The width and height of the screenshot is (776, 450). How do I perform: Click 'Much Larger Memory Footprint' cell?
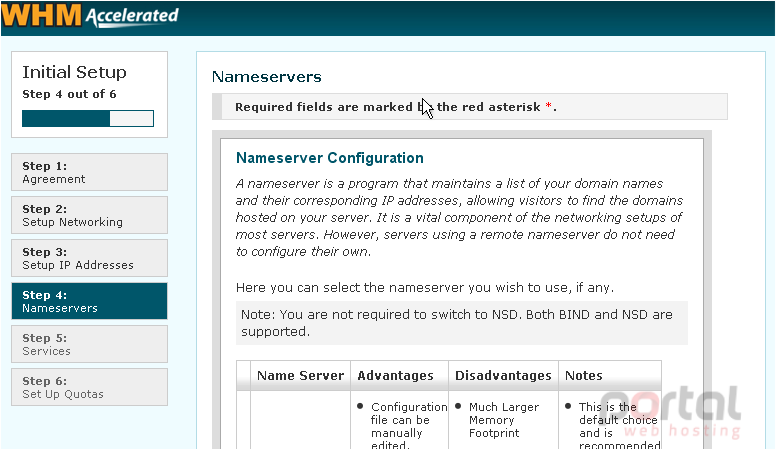(x=503, y=420)
